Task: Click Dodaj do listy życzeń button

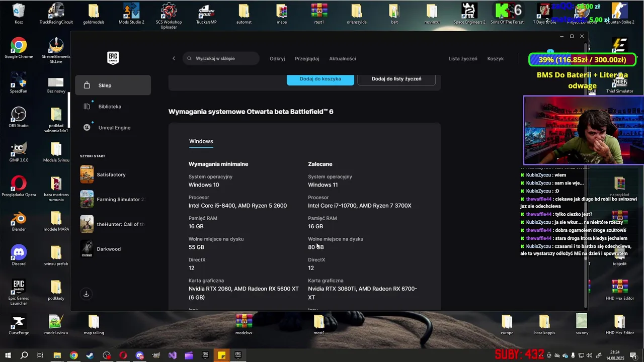Action: pos(396,79)
